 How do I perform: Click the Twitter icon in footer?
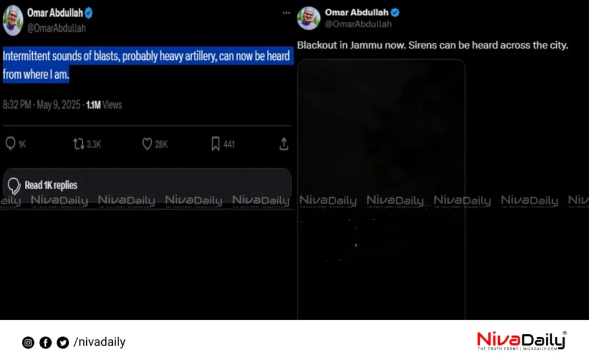tap(63, 343)
